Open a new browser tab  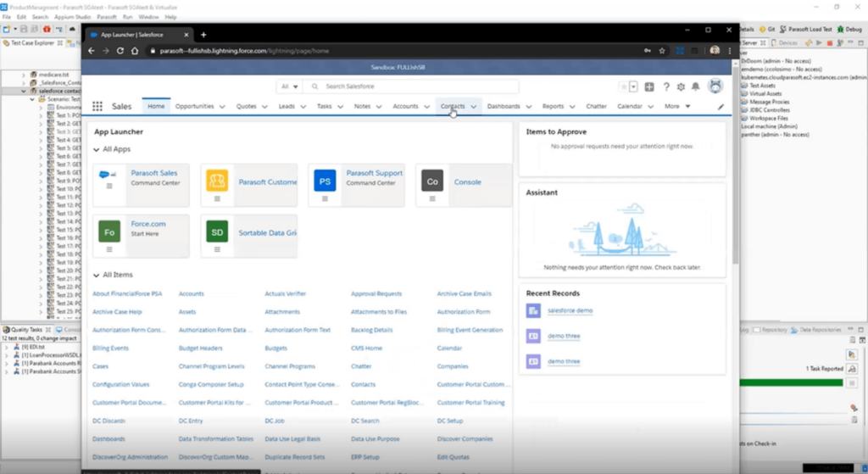tap(203, 34)
